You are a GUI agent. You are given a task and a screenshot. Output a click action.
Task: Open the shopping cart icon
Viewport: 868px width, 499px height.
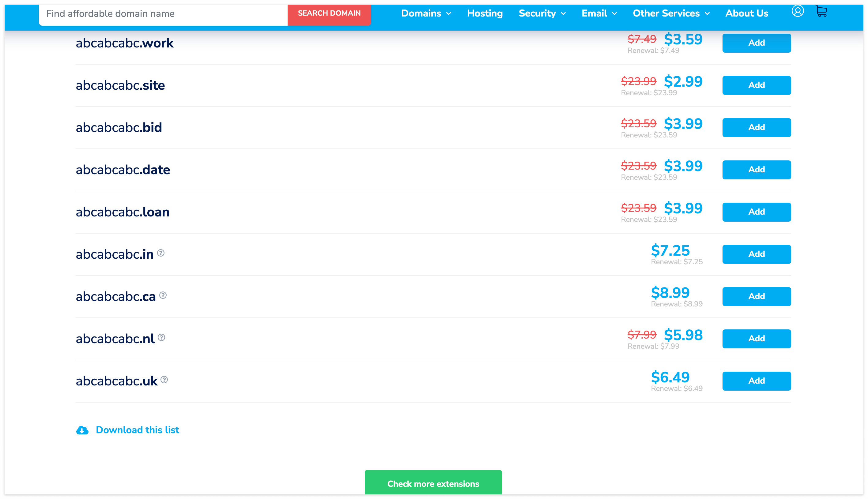click(821, 11)
